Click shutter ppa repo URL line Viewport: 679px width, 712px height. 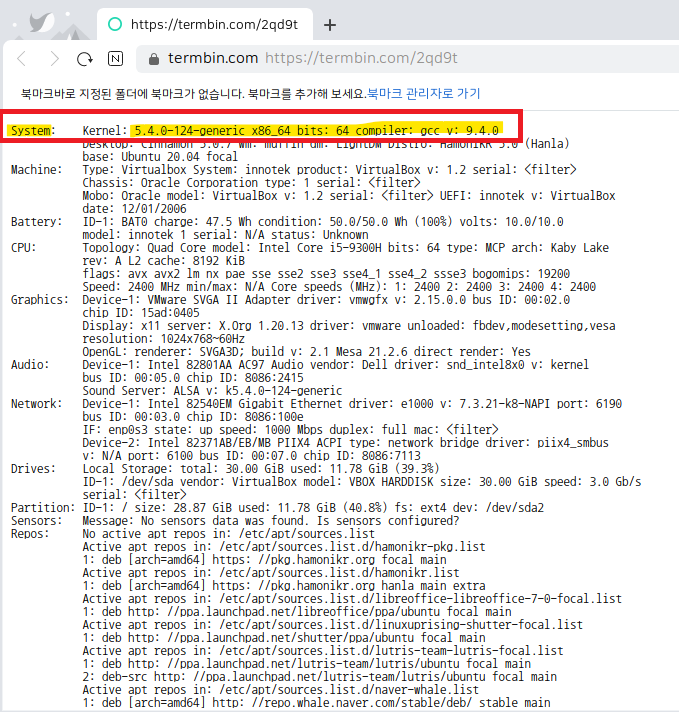pos(284,638)
